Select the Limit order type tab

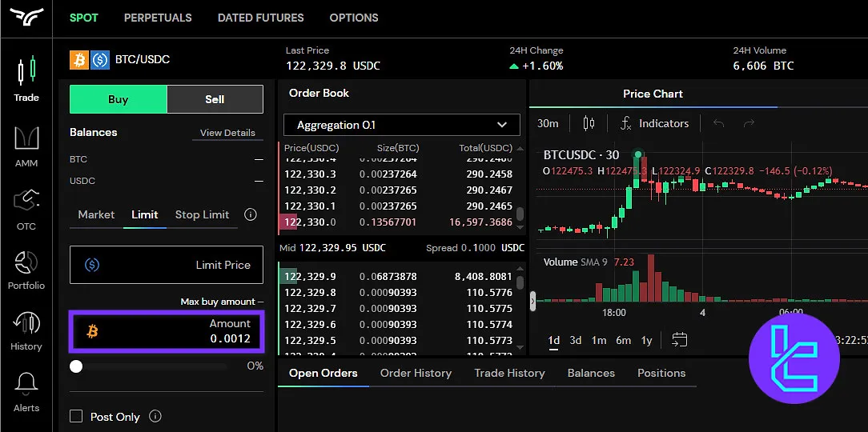pyautogui.click(x=144, y=214)
